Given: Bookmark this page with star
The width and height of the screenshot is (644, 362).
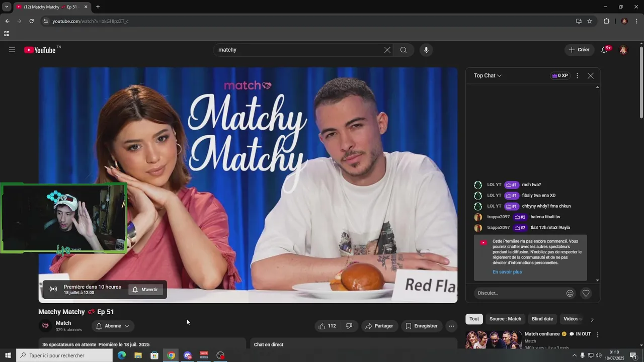Looking at the screenshot, I should click(590, 21).
